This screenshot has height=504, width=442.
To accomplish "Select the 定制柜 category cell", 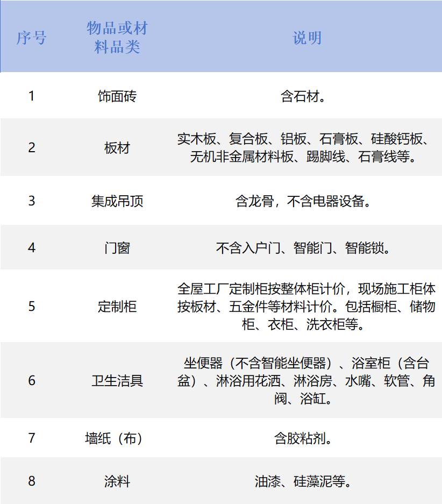I will 117,306.
